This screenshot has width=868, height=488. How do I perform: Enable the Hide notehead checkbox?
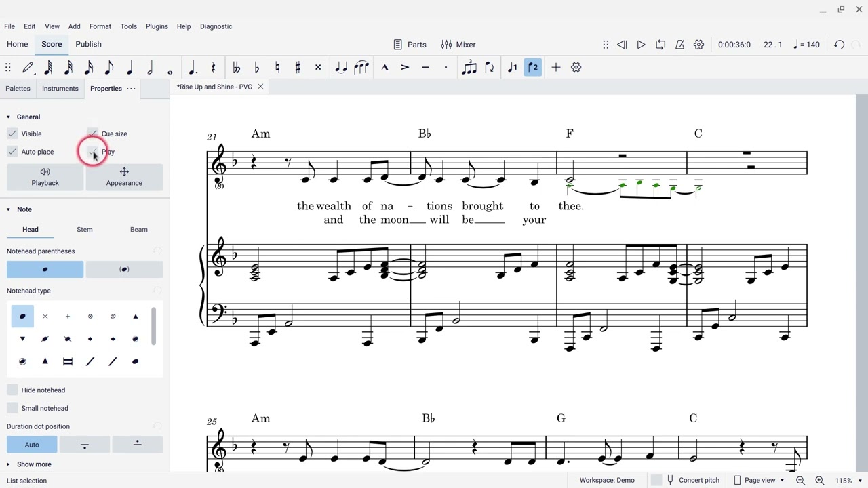coord(12,390)
